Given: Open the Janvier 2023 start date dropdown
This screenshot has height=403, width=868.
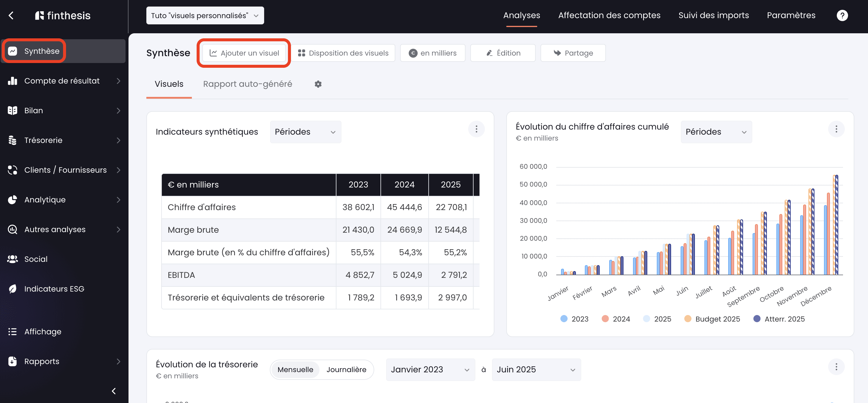Looking at the screenshot, I should point(430,370).
